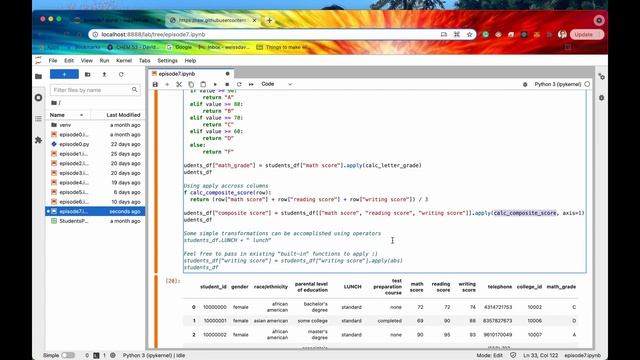Open the Run menu

coord(104,60)
